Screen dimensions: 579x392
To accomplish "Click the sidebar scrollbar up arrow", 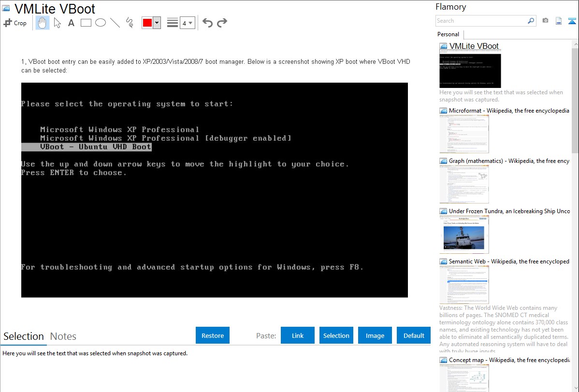I will (575, 44).
